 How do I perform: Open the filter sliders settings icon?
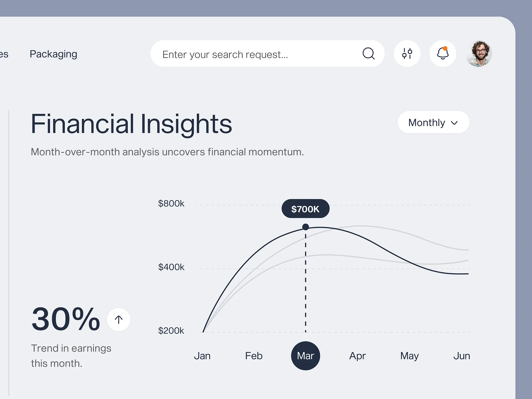[407, 53]
